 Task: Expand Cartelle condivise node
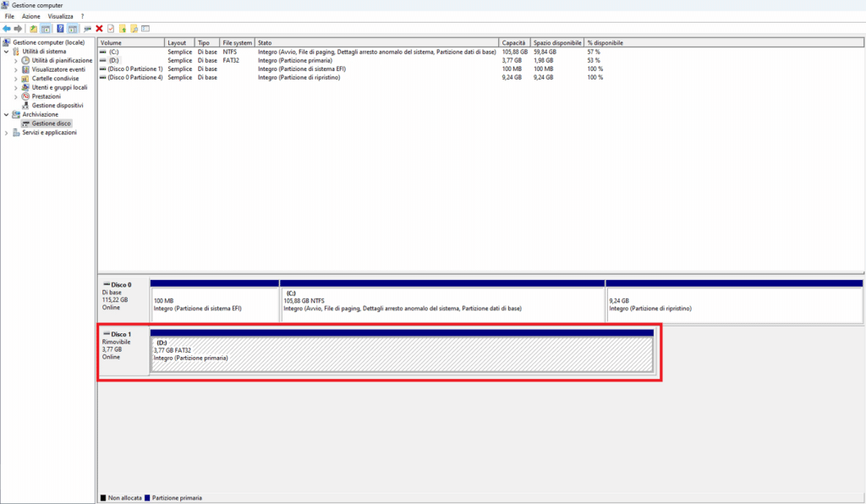tap(16, 79)
